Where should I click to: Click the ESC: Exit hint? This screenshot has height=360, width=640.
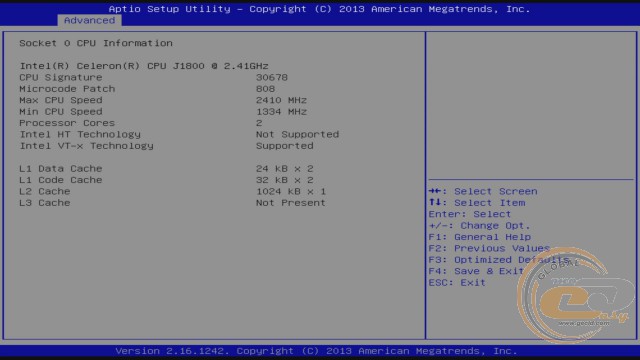457,283
